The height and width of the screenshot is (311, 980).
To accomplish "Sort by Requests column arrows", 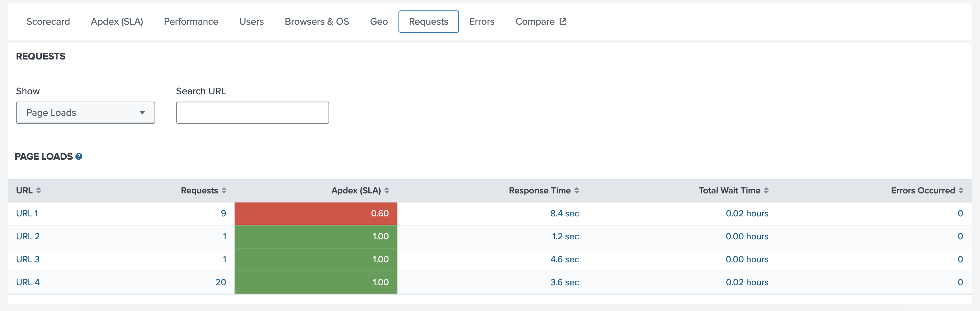I will pos(224,191).
